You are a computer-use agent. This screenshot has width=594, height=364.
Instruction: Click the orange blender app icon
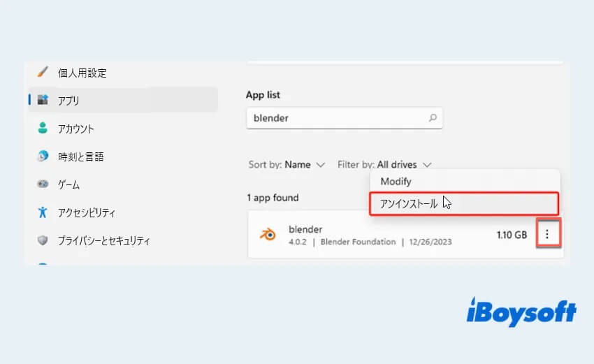pyautogui.click(x=267, y=235)
